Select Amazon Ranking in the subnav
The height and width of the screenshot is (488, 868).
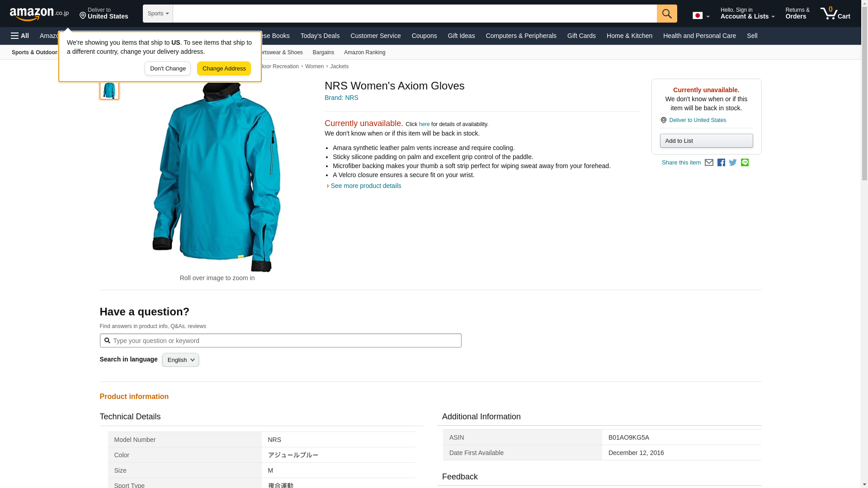[364, 52]
